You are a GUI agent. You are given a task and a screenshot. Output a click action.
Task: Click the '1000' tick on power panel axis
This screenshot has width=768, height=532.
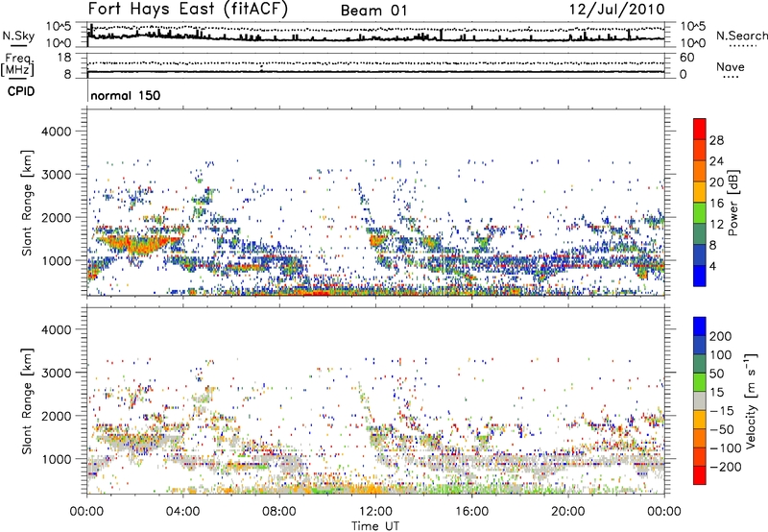pyautogui.click(x=56, y=260)
